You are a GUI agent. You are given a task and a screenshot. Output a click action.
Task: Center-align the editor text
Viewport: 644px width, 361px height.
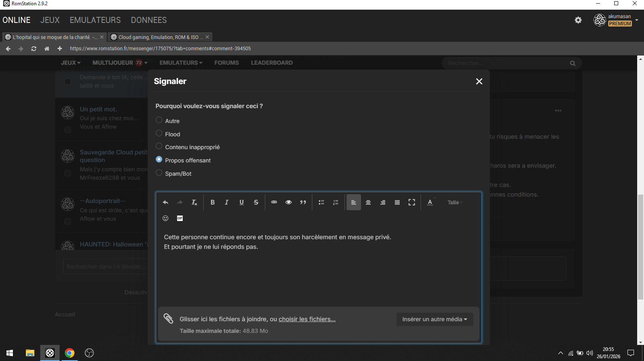pyautogui.click(x=368, y=202)
